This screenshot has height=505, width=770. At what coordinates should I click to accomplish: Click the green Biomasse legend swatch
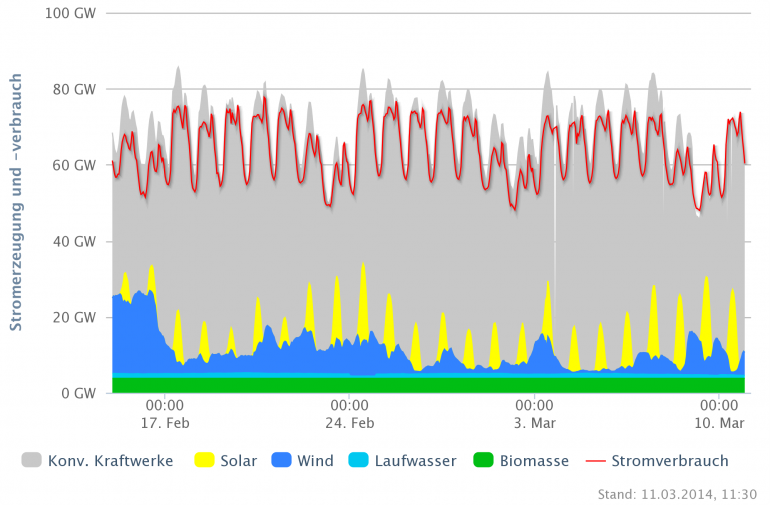click(483, 460)
